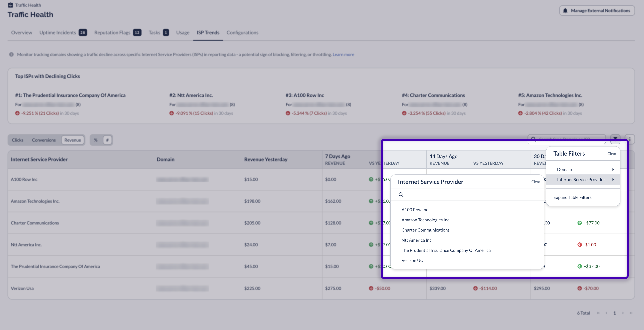Expand the Internet Service Provider filter submenu
Screen dimensions: 644x330
click(583, 179)
